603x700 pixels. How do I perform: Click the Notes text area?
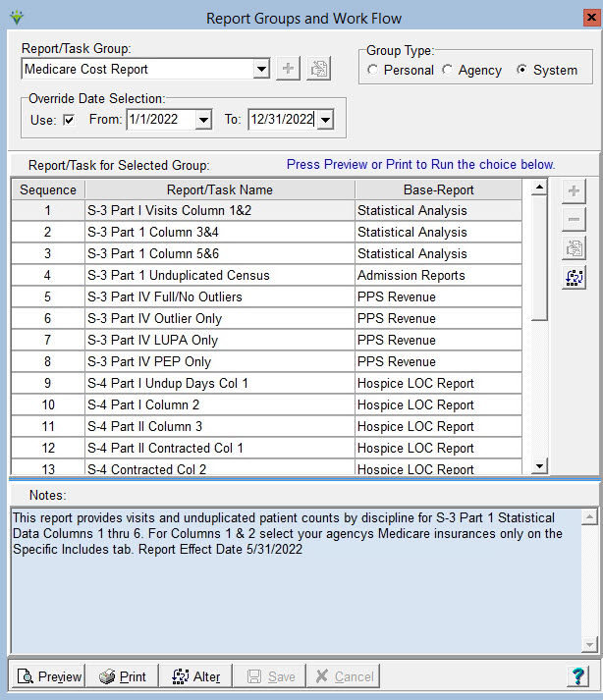pyautogui.click(x=297, y=581)
